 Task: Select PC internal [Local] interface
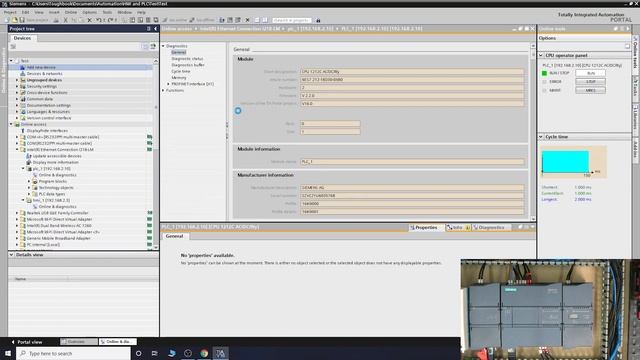(43, 244)
